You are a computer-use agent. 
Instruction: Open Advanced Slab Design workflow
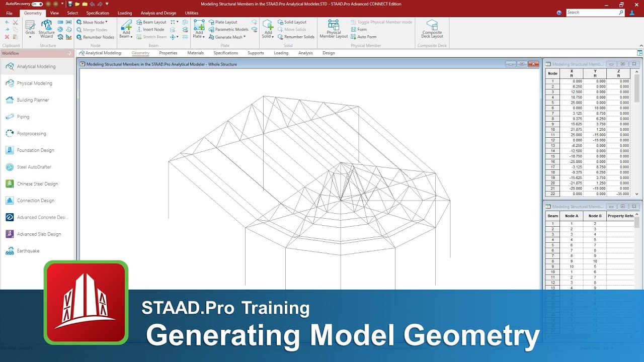[38, 234]
